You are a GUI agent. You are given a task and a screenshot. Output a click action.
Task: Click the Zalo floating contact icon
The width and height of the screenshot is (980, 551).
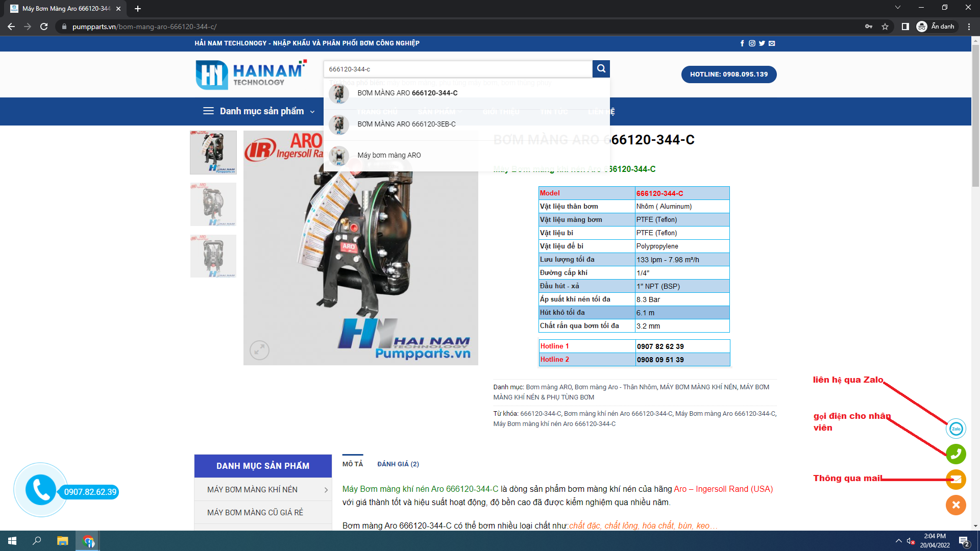pos(956,429)
